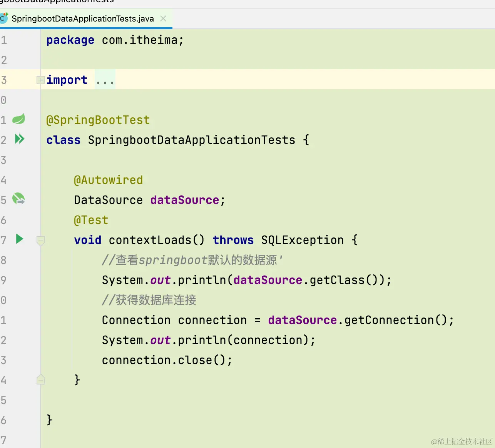
Task: Click the Java class file icon on the tab
Action: (4, 18)
